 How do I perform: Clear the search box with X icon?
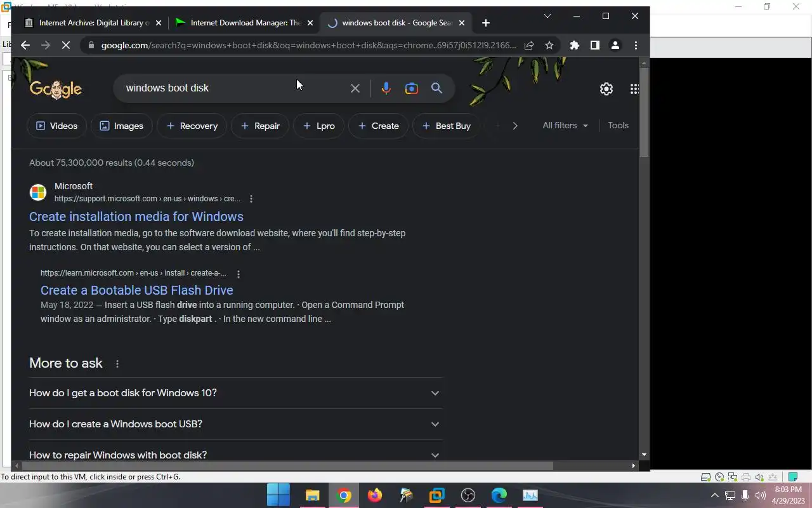tap(355, 88)
